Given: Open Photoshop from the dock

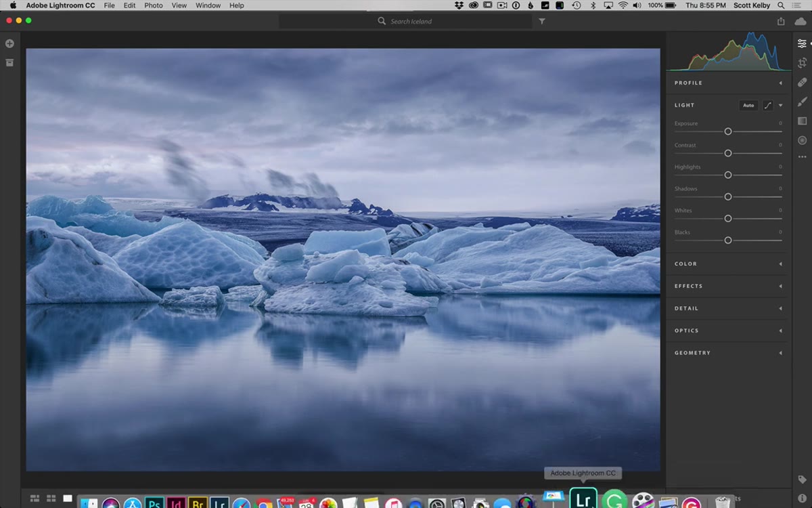Looking at the screenshot, I should pos(154,503).
